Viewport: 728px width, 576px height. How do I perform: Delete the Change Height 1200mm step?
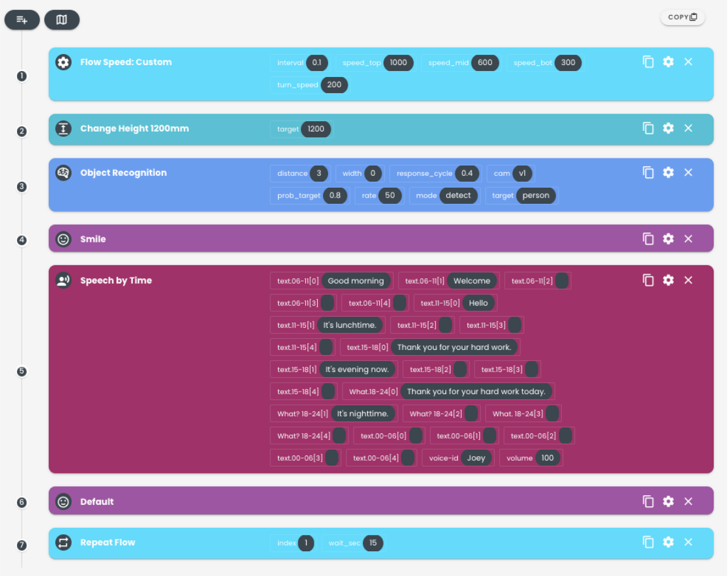(688, 128)
